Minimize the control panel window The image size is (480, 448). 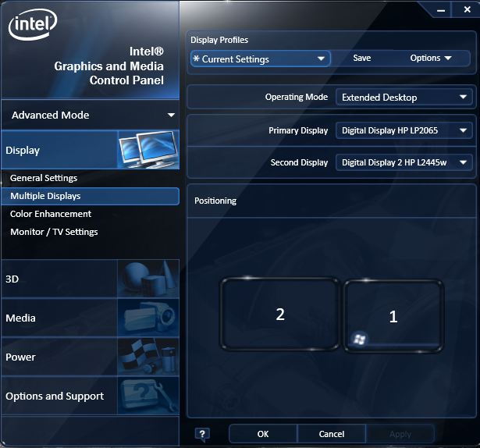tap(441, 10)
